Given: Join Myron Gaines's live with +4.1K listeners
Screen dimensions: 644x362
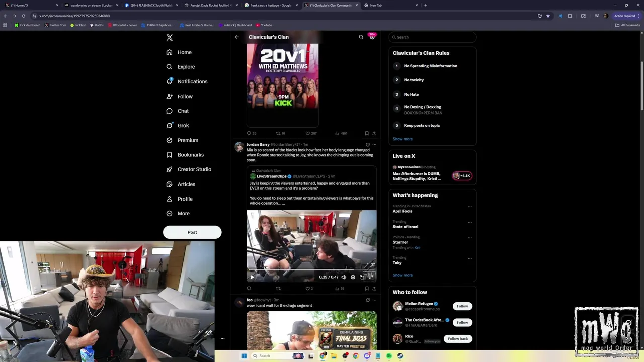Looking at the screenshot, I should 462,176.
